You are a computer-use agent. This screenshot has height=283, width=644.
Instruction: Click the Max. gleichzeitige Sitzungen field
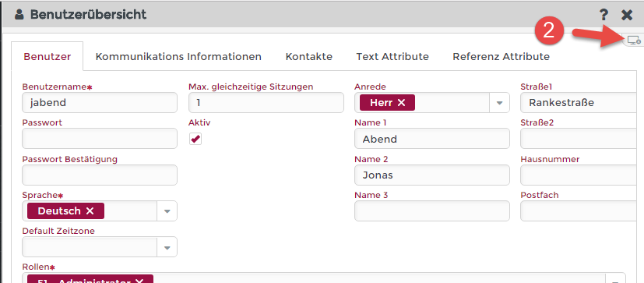[266, 102]
